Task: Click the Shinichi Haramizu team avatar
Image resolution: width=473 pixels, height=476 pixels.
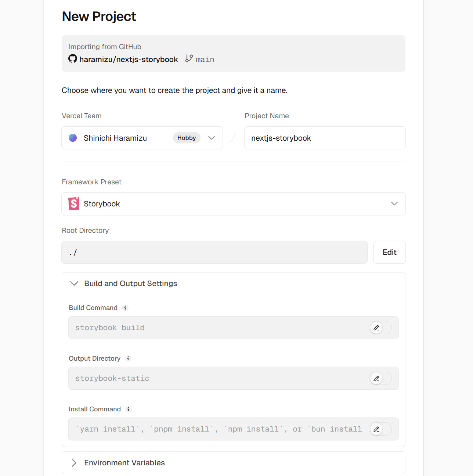Action: (x=73, y=138)
